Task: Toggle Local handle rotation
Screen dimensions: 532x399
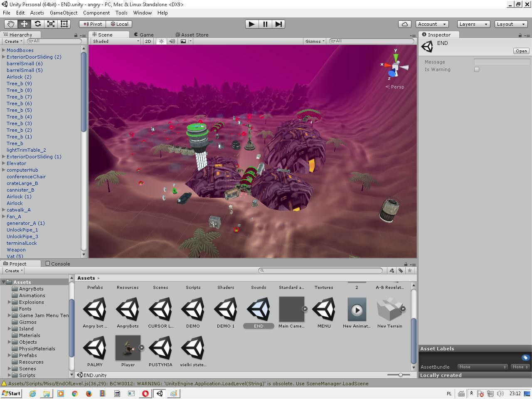Action: click(x=119, y=24)
